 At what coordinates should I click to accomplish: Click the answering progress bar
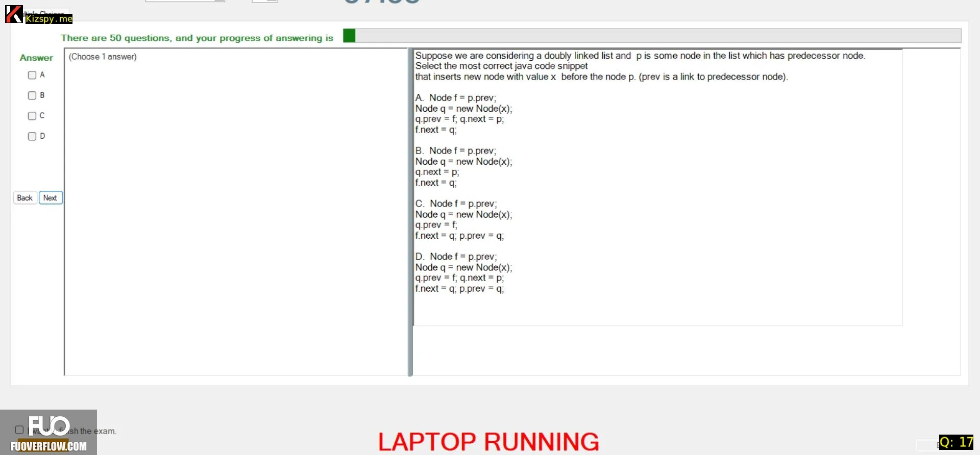pyautogui.click(x=652, y=36)
